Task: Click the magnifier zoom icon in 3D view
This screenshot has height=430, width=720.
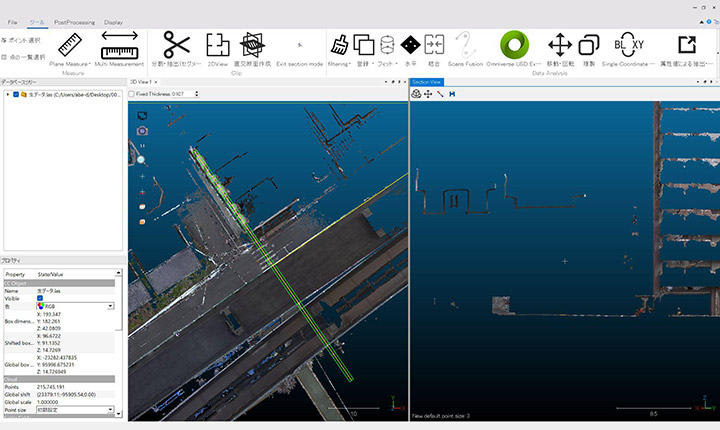Action: (x=141, y=160)
